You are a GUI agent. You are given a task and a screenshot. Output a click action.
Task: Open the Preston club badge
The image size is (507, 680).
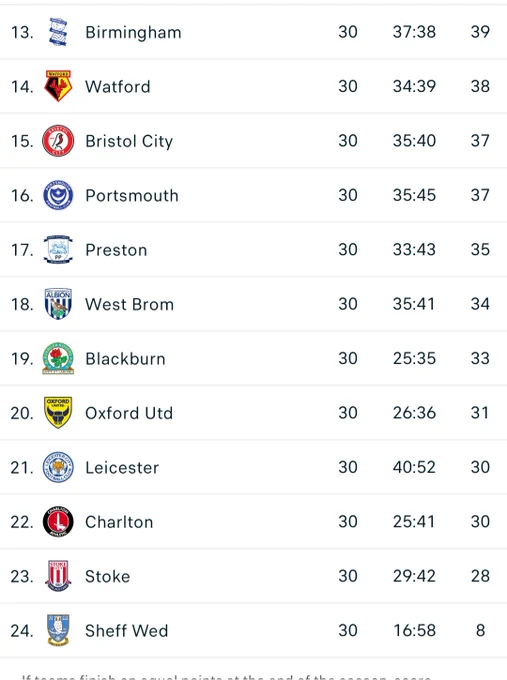tap(58, 249)
